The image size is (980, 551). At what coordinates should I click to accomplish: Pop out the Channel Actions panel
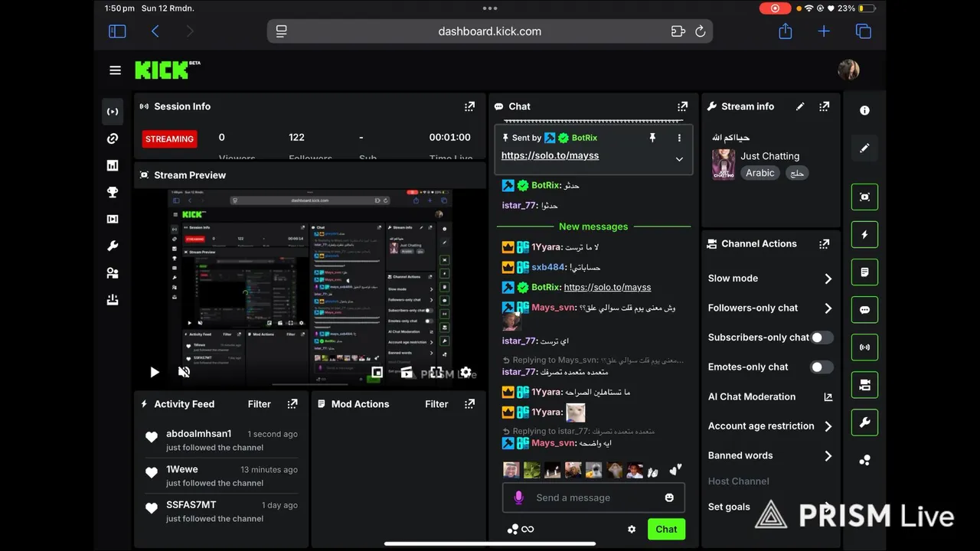pos(824,243)
